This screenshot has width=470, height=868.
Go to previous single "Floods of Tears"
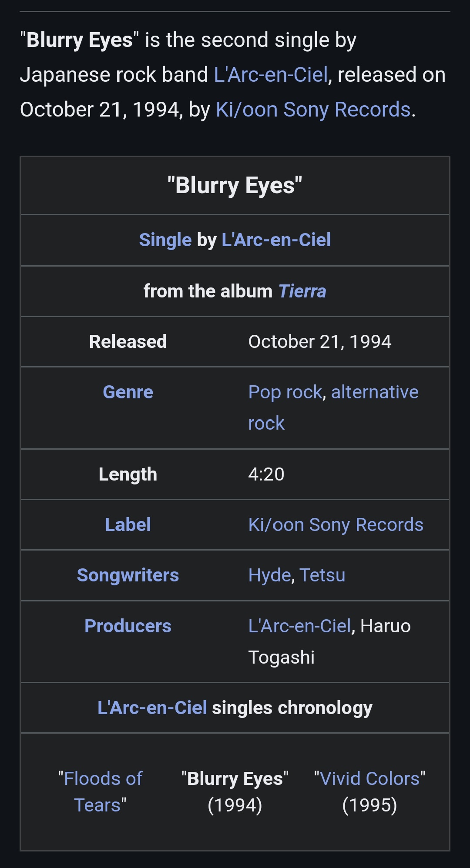tap(101, 791)
